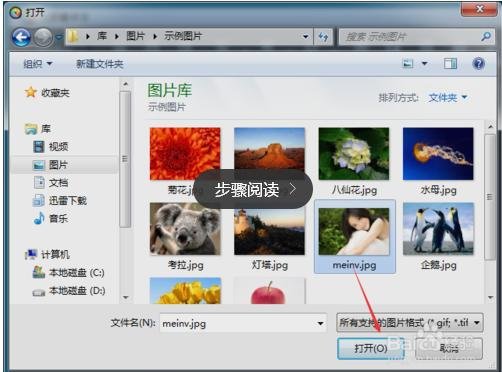Select the 八仙花.jpg thumbnail
The image size is (502, 372).
pyautogui.click(x=354, y=154)
